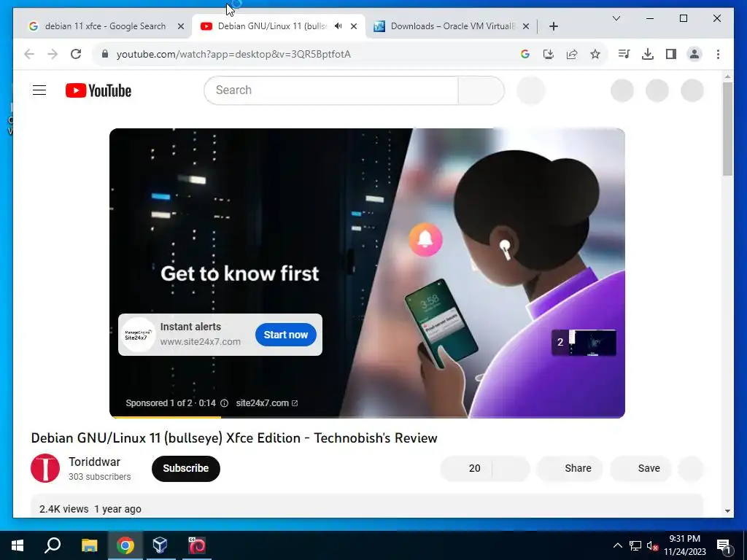Image resolution: width=747 pixels, height=560 pixels.
Task: Click the Google icon in address bar
Action: tap(525, 54)
